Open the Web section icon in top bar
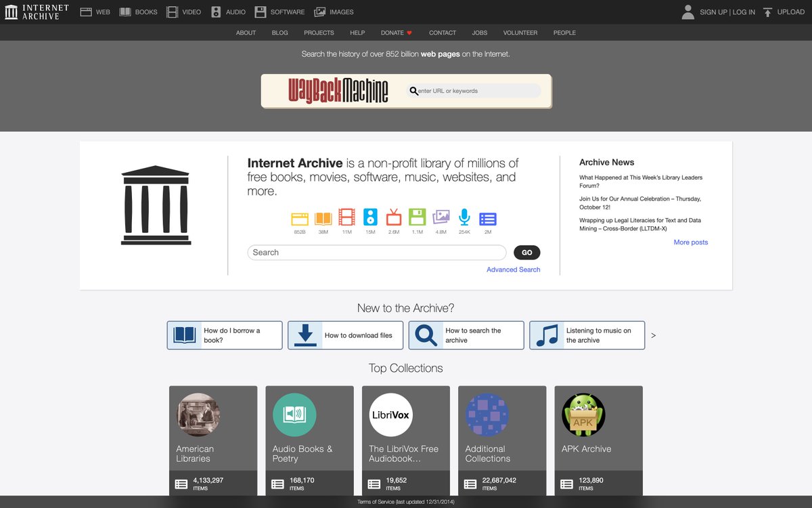 [86, 12]
